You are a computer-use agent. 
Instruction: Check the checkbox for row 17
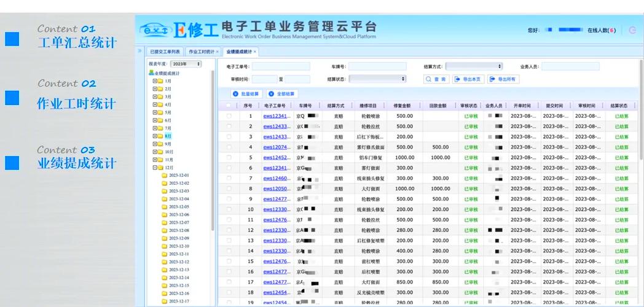coord(229,282)
